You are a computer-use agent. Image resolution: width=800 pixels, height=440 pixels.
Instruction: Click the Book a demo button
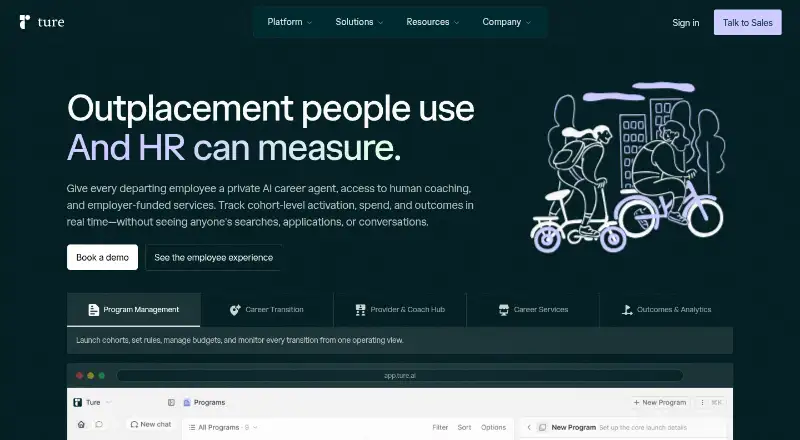click(x=103, y=257)
